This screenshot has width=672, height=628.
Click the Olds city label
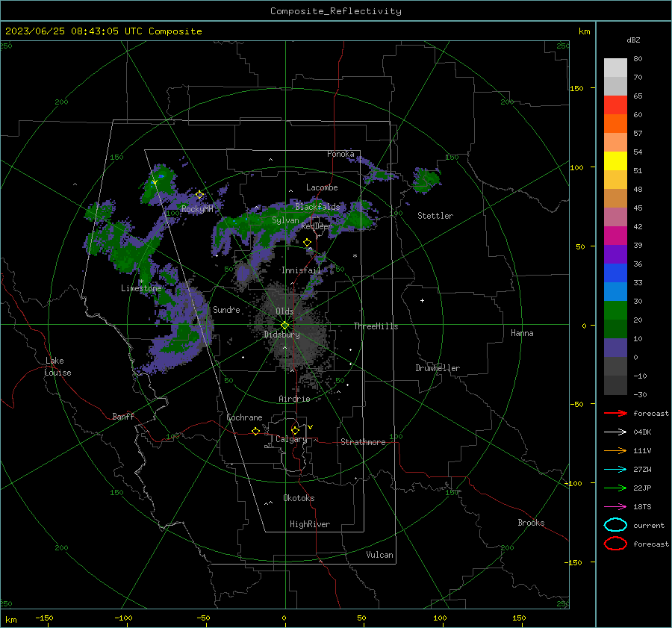(284, 311)
